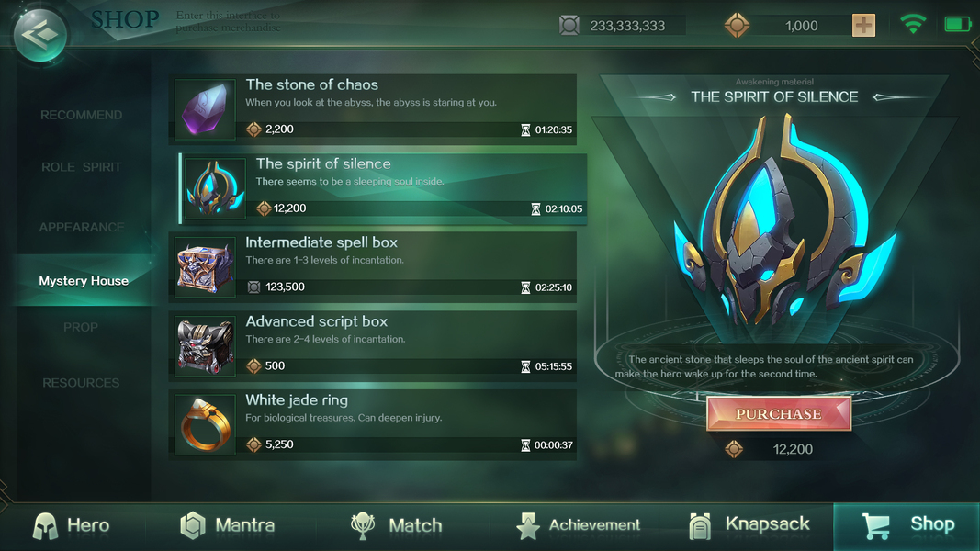Image resolution: width=980 pixels, height=551 pixels.
Task: Open the Role Spirit category
Action: tap(81, 167)
